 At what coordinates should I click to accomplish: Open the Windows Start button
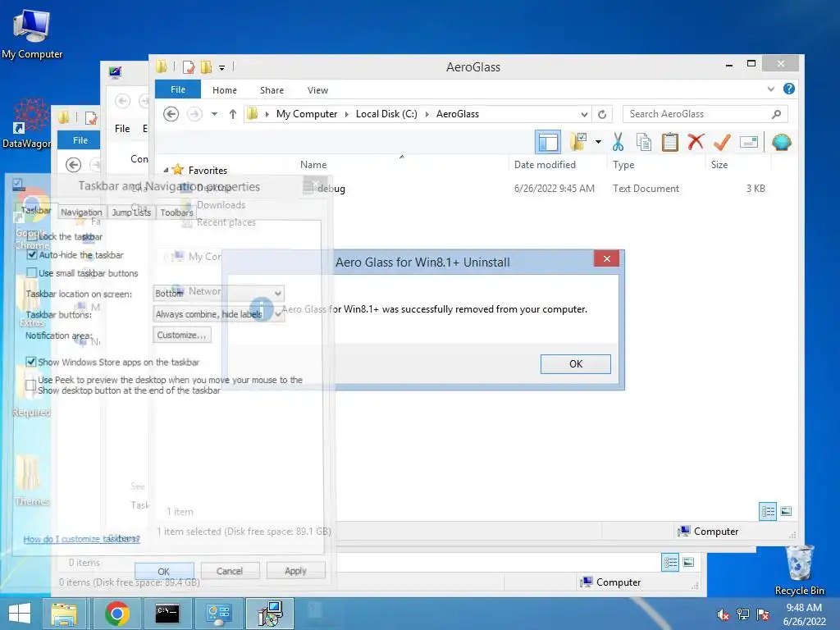[x=20, y=614]
